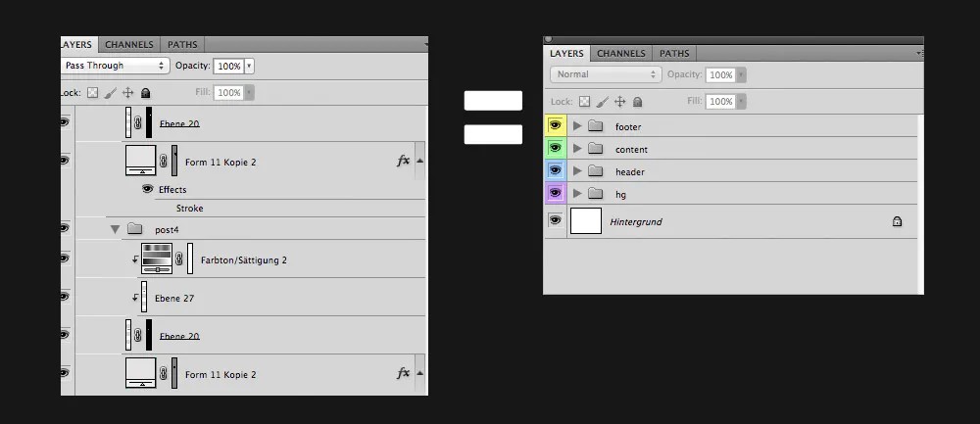Screen dimensions: 980x424
Task: Click the Farbton/Sättigung 2 adjustment layer icon
Action: 157,259
